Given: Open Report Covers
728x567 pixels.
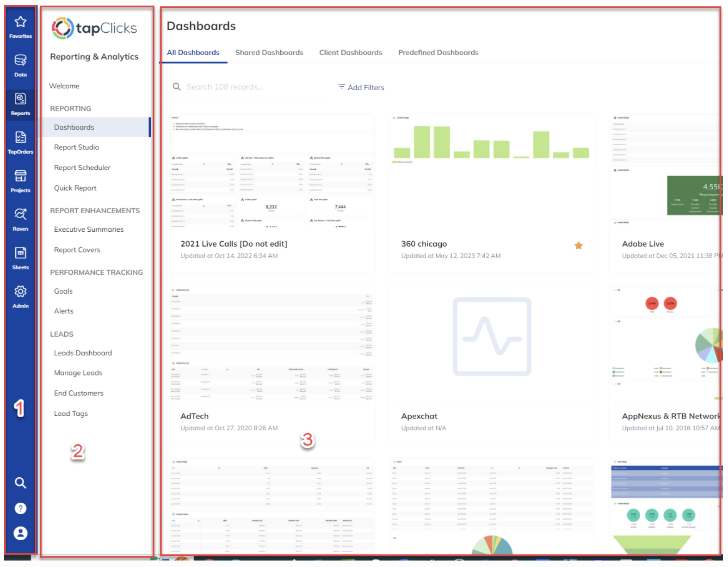Looking at the screenshot, I should (77, 250).
